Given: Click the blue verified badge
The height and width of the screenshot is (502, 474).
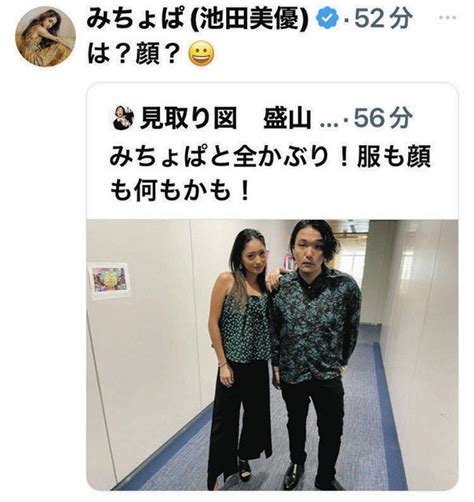Looking at the screenshot, I should click(x=328, y=20).
